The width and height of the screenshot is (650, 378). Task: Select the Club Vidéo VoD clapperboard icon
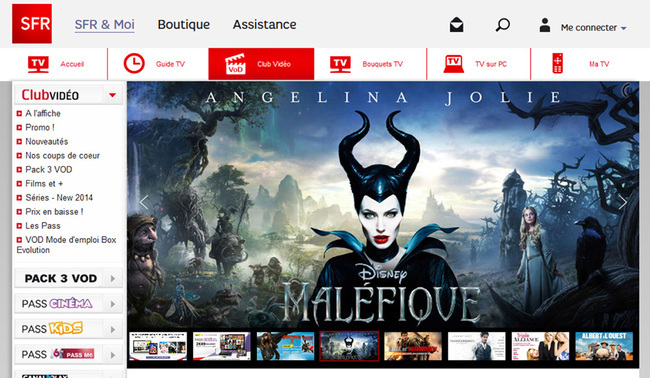click(235, 64)
